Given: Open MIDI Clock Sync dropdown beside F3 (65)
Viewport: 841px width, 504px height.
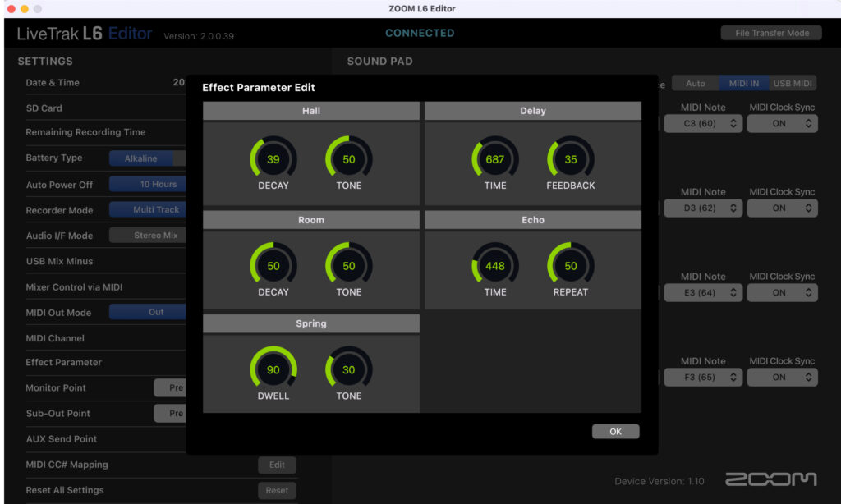Looking at the screenshot, I should point(782,377).
